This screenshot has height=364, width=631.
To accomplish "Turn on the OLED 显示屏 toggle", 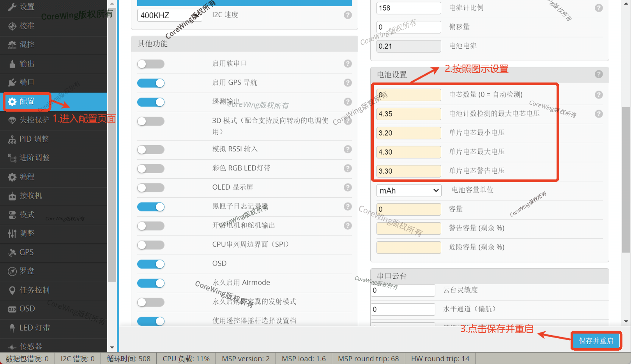I will click(151, 188).
